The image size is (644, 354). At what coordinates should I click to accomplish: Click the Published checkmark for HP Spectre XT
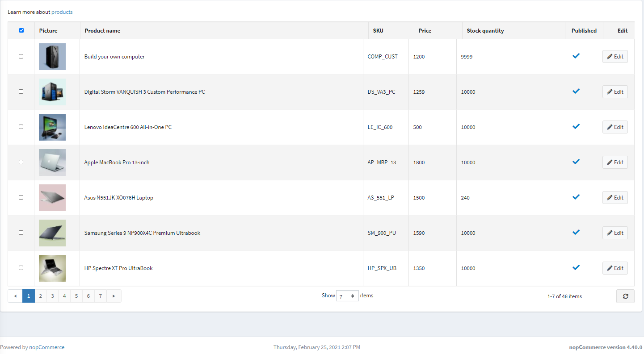[576, 267]
